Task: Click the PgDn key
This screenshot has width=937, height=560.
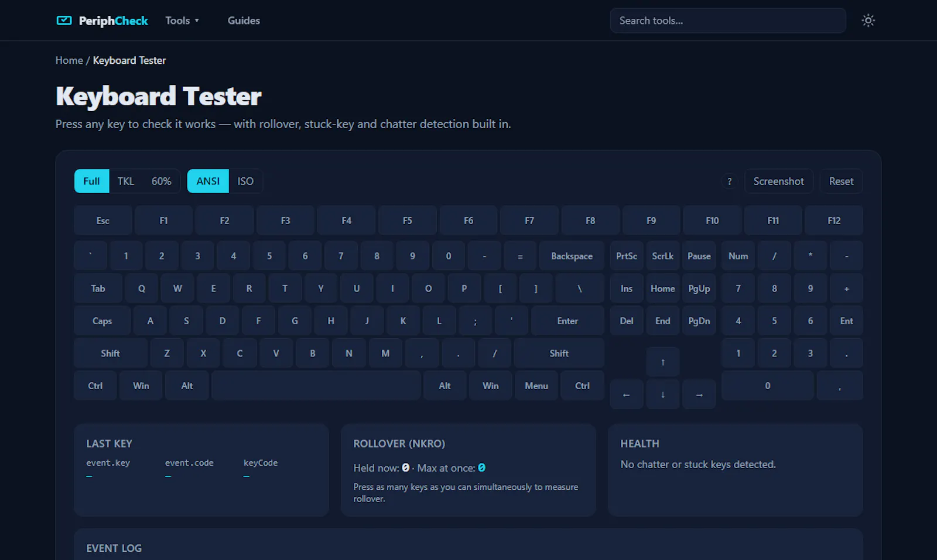Action: coord(699,321)
